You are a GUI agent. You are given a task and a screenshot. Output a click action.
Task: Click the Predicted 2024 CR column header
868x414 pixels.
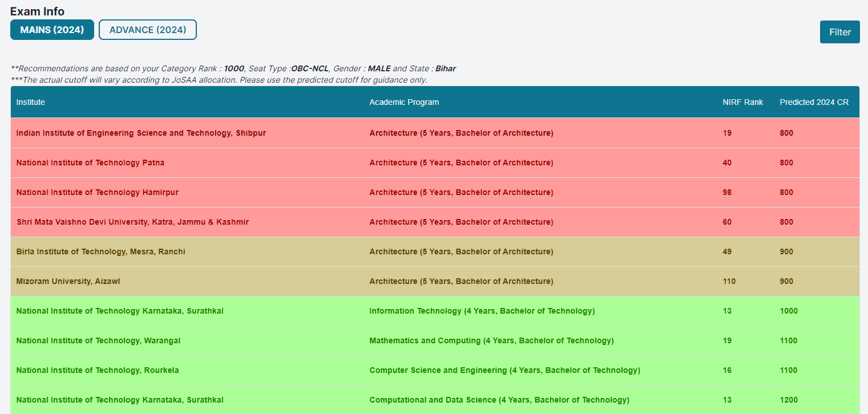coord(814,102)
